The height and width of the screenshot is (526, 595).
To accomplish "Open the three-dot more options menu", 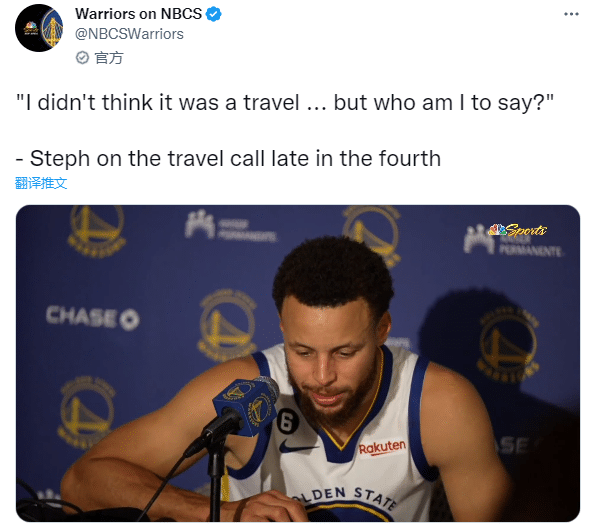I will (571, 14).
